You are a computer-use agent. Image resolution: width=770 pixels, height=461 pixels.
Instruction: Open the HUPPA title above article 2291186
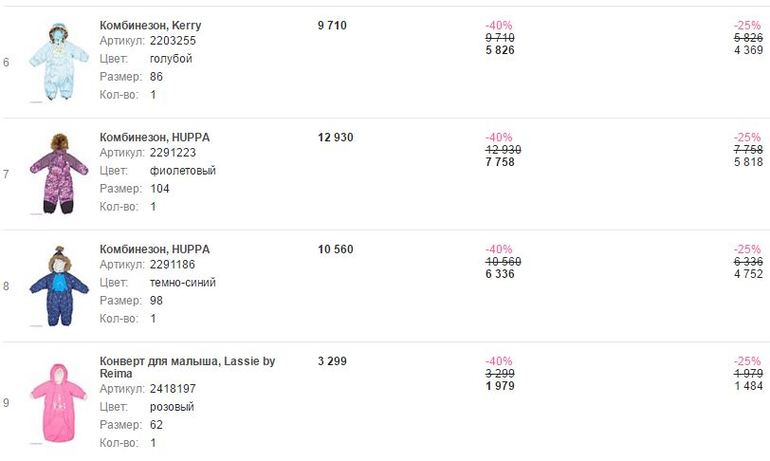(x=155, y=249)
